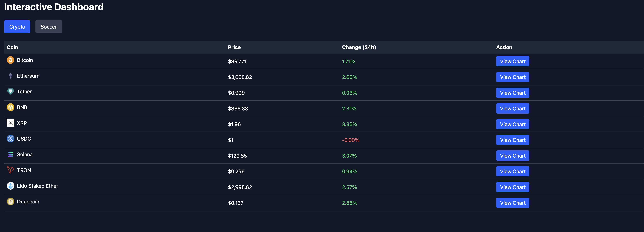Click the 2.86% change value
The image size is (644, 232).
pos(349,203)
